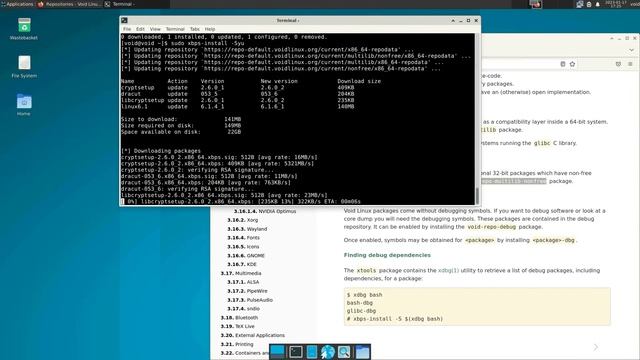Open the 3.16.6 GNOME docs section
The image size is (640, 360).
(246, 256)
